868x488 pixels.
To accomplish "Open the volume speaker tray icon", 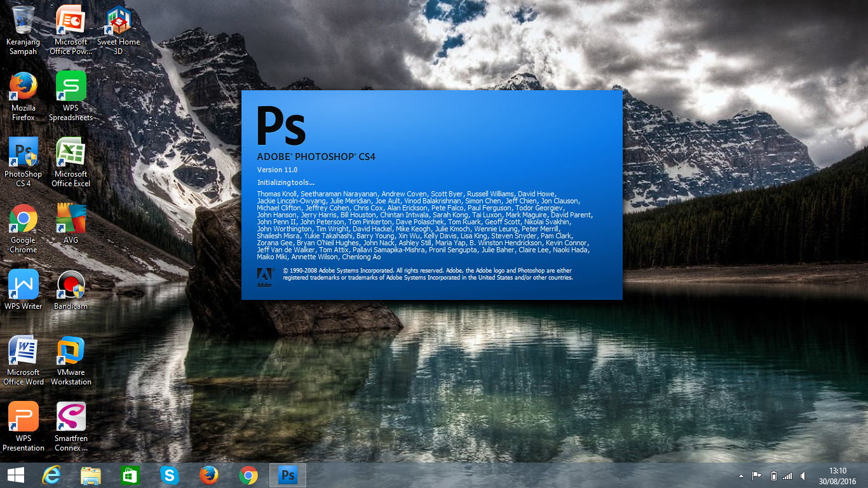I will tap(803, 476).
